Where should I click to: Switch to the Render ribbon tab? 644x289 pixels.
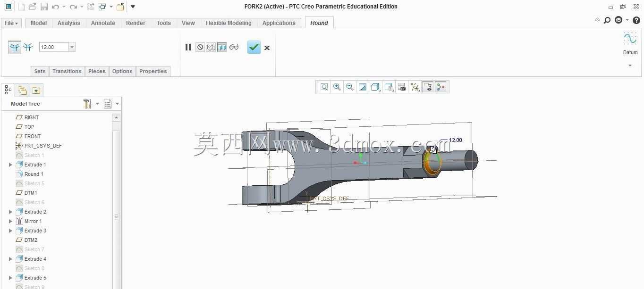(136, 23)
